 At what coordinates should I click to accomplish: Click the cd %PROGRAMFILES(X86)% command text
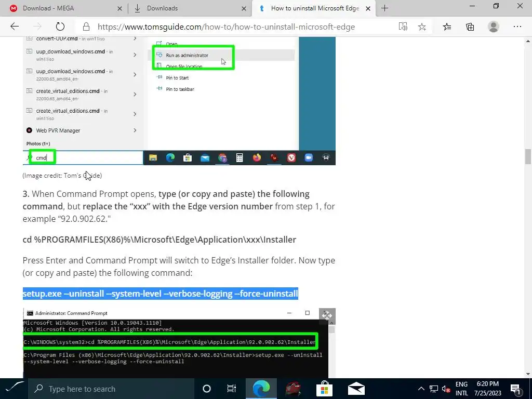coord(159,240)
